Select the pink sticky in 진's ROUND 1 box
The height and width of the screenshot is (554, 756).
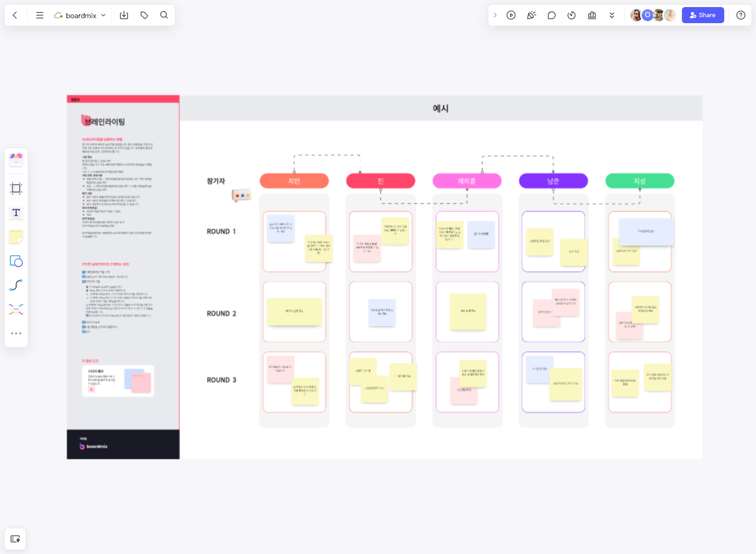(x=367, y=248)
